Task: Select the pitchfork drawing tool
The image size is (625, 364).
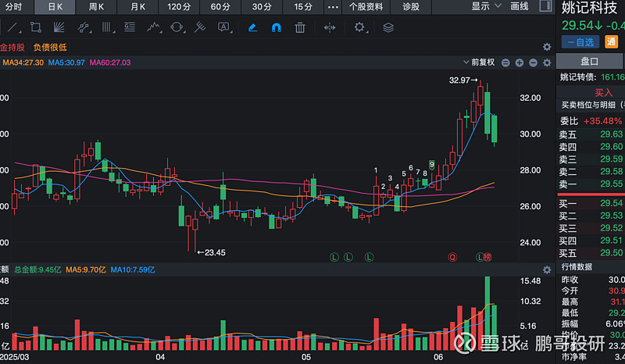Action: pos(200,27)
